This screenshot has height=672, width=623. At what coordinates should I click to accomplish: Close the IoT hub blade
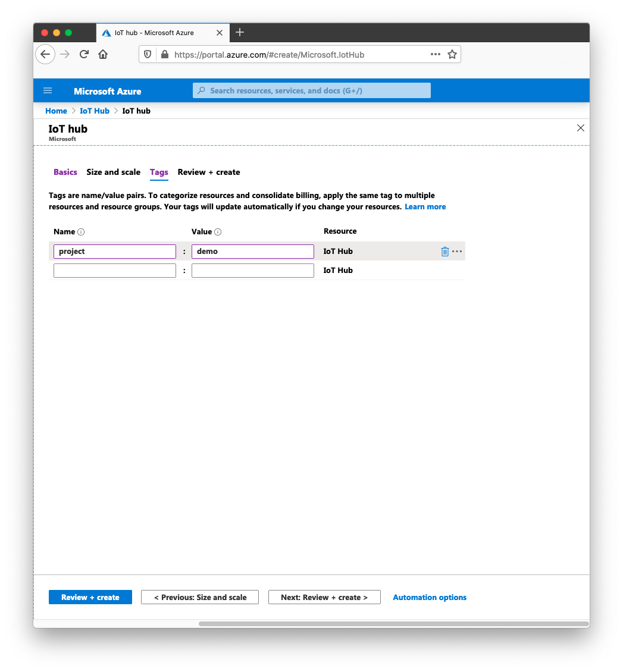click(x=581, y=128)
